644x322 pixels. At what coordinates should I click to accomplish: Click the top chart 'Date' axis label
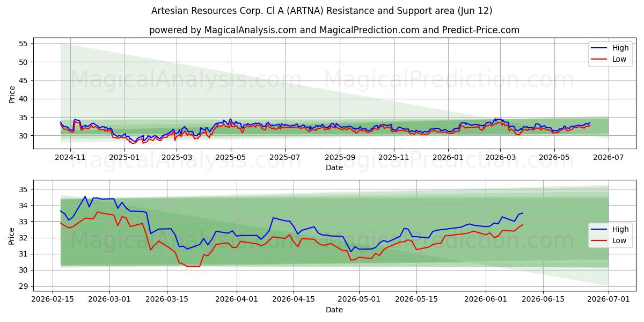[334, 167]
